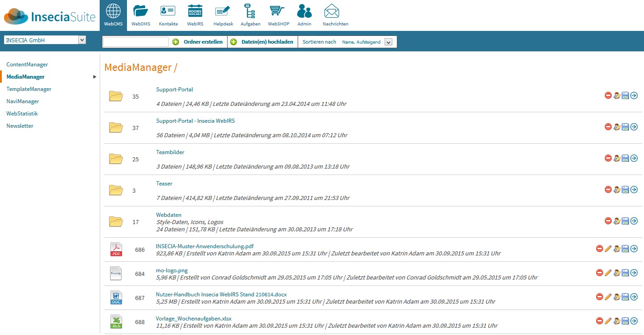Screen dimensions: 644x335
Task: Open the Support-Portal folder link
Action: (x=174, y=90)
